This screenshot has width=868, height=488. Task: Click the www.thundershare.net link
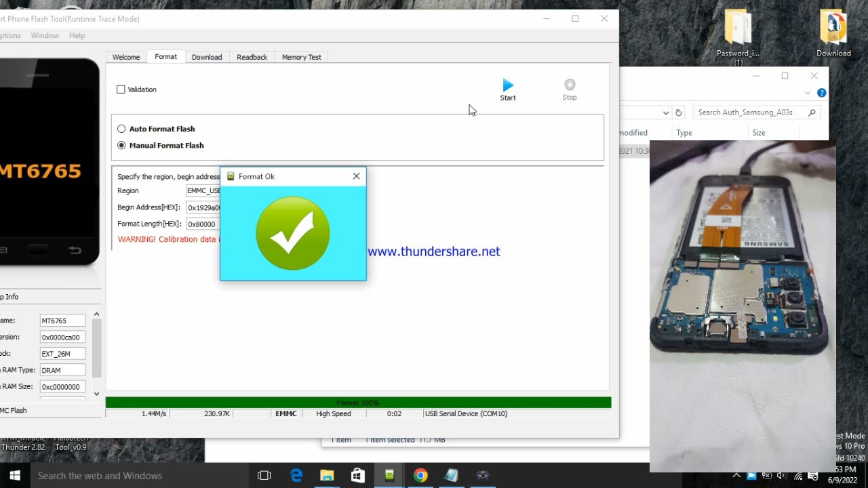[x=434, y=251]
